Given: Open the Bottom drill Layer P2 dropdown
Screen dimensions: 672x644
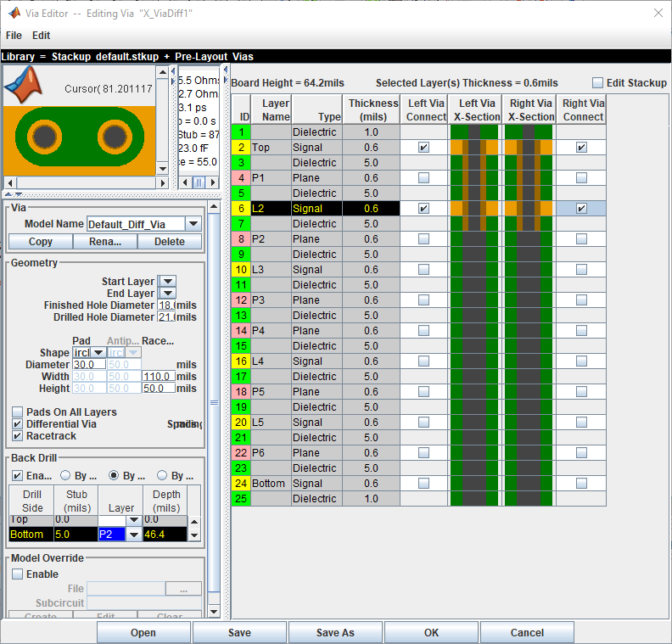Looking at the screenshot, I should pyautogui.click(x=133, y=535).
